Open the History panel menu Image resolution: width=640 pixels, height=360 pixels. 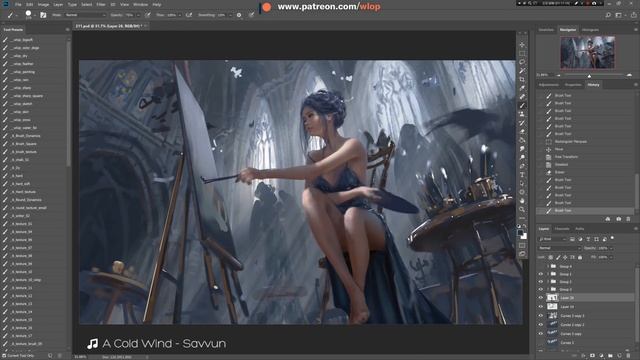[x=636, y=85]
